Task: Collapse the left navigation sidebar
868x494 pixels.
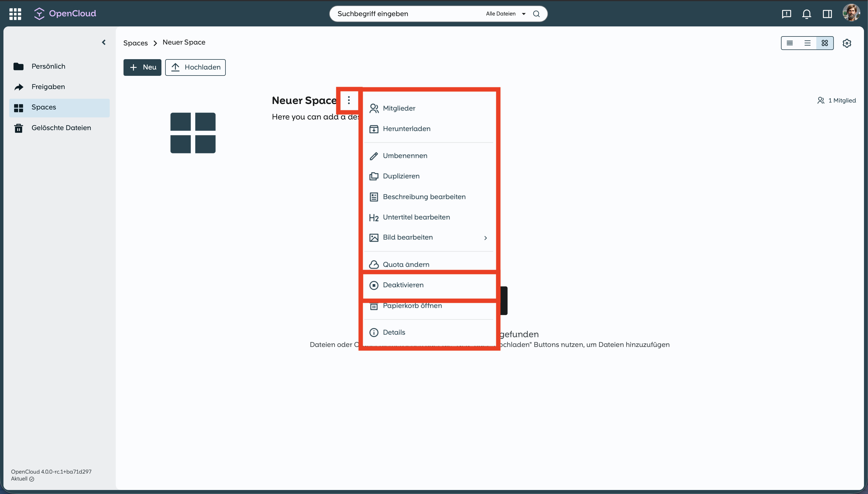Action: click(104, 43)
